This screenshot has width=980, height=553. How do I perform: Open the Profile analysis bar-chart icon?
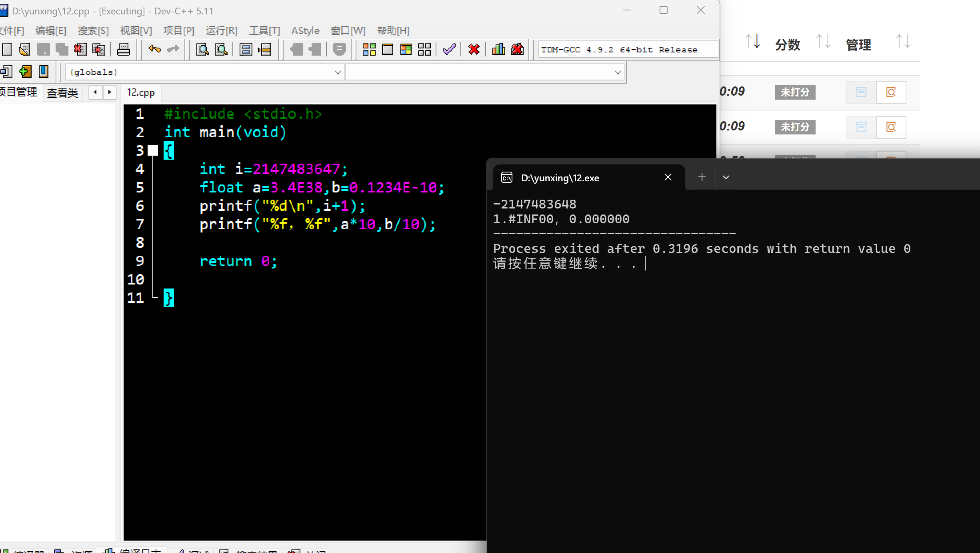[498, 49]
